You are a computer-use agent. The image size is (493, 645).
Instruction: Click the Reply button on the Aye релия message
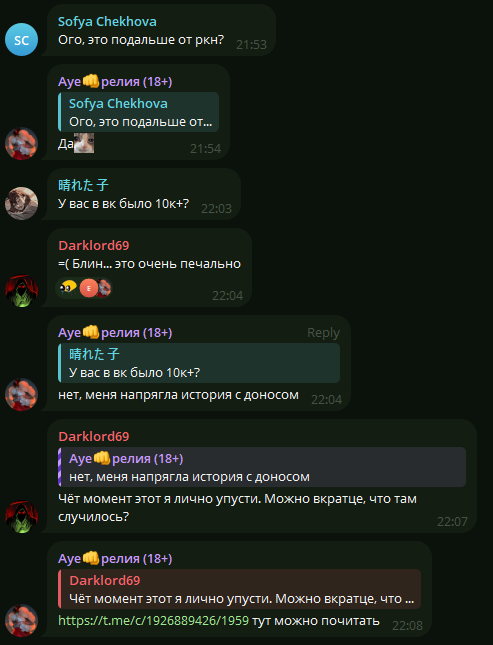coord(323,332)
